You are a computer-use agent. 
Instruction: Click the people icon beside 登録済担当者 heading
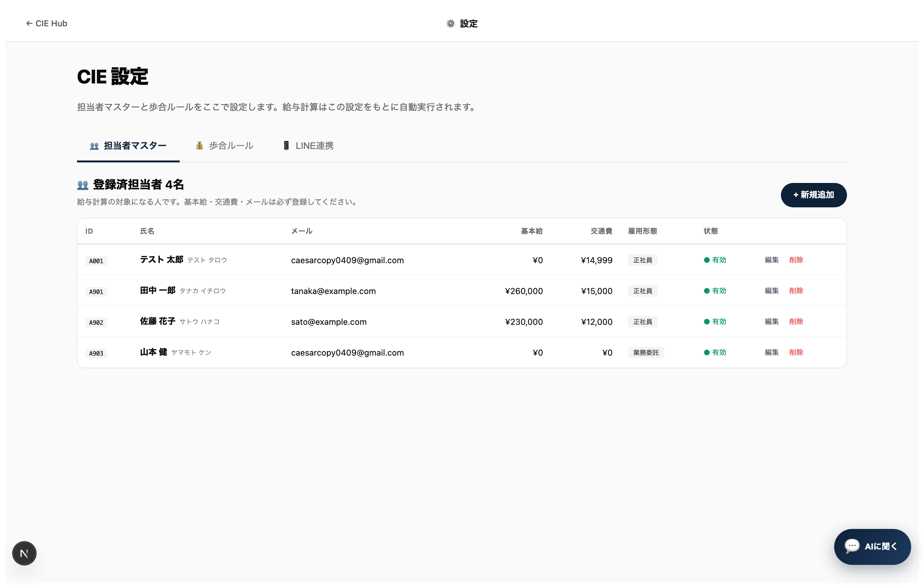(82, 185)
